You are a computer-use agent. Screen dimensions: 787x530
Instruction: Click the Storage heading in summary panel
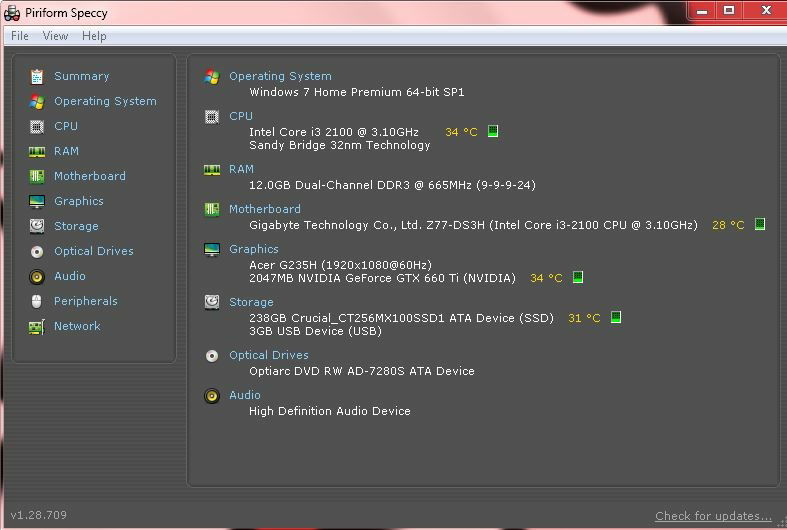point(251,302)
